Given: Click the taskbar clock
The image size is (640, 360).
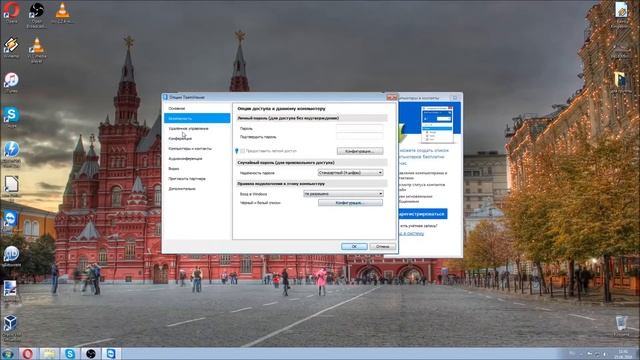Looking at the screenshot, I should click(623, 353).
